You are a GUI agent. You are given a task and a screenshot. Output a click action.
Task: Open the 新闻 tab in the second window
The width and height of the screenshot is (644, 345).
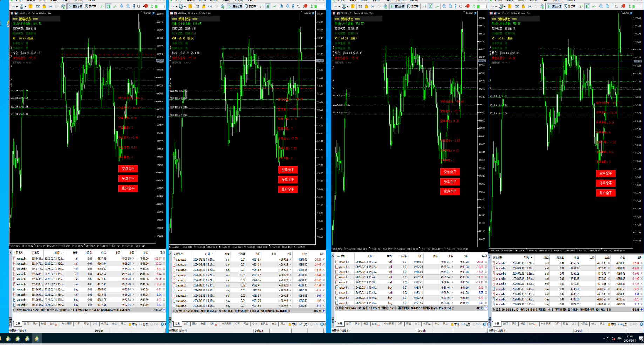pos(203,324)
